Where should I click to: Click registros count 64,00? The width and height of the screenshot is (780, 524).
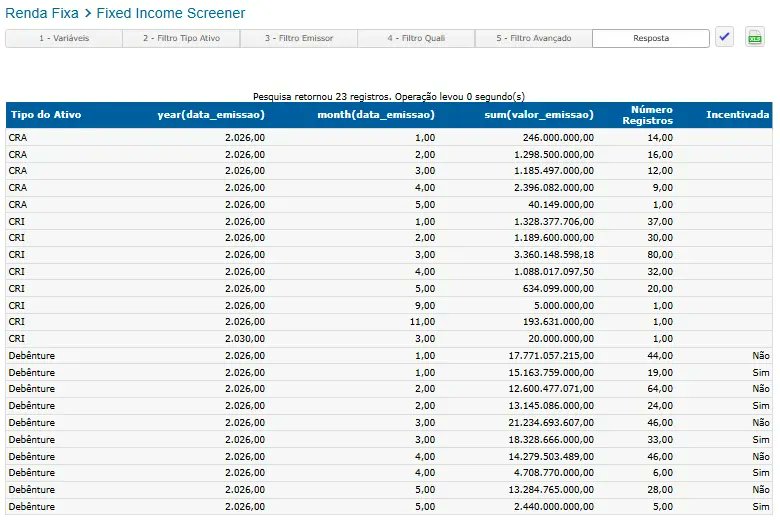coord(660,389)
